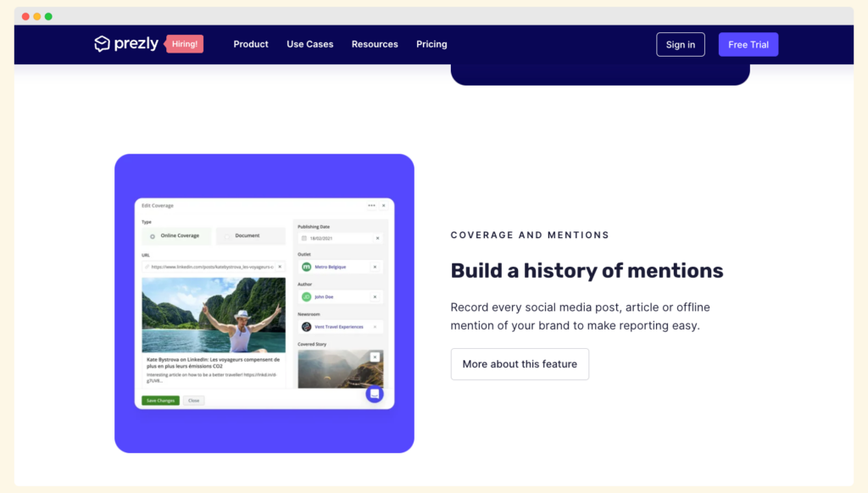Open More about this feature
This screenshot has width=868, height=493.
520,364
